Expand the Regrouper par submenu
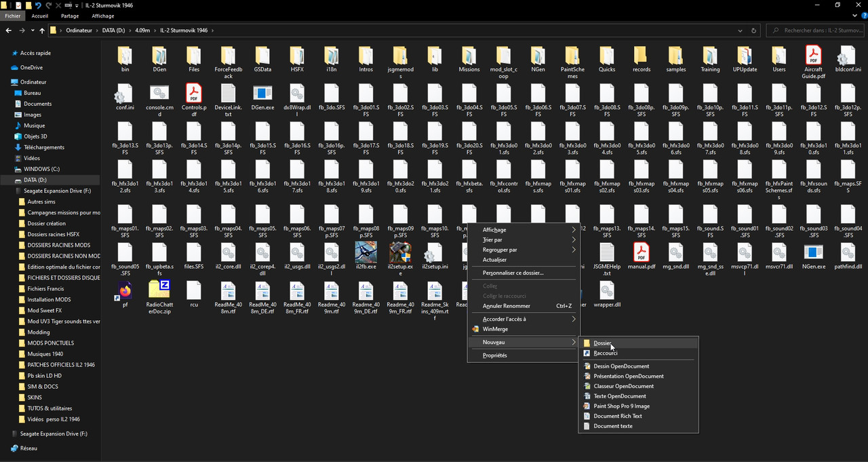 point(524,250)
